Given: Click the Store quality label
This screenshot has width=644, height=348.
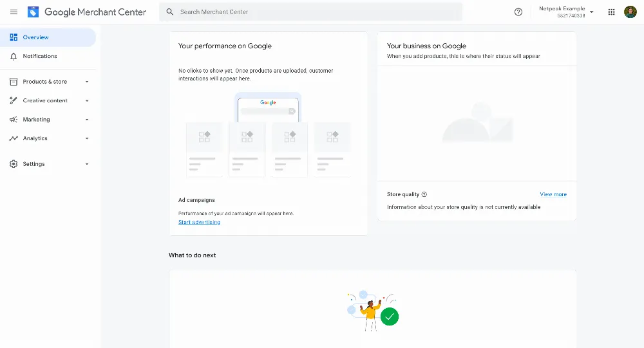Looking at the screenshot, I should click(x=403, y=194).
